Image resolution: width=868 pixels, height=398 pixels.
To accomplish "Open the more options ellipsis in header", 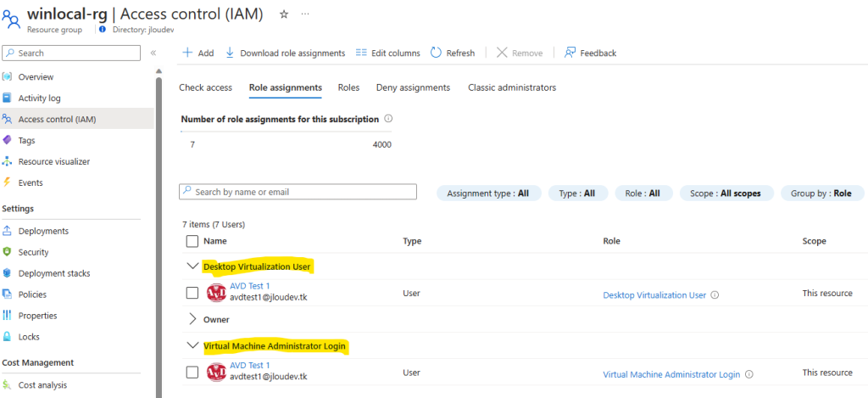I will click(x=305, y=14).
